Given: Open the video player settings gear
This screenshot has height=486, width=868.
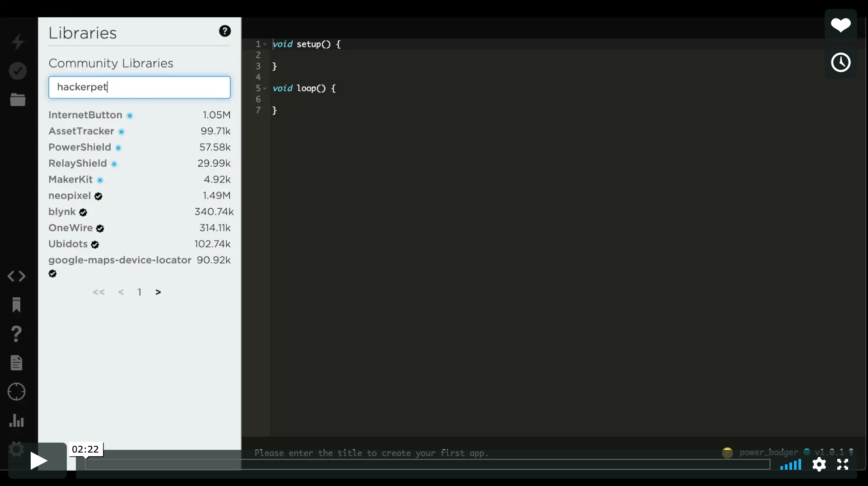Looking at the screenshot, I should 819,464.
